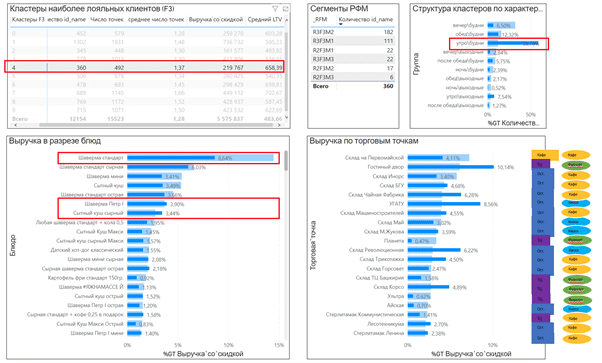
Task: Click the 'Шаверма стандарт сырная' revenue bar
Action: tap(159, 167)
